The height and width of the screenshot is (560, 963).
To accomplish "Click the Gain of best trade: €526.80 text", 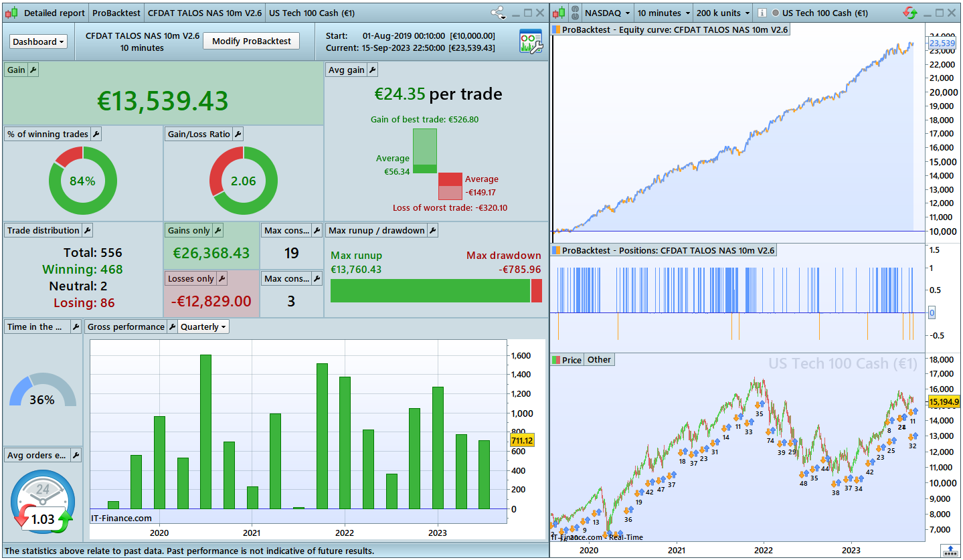I will tap(424, 120).
